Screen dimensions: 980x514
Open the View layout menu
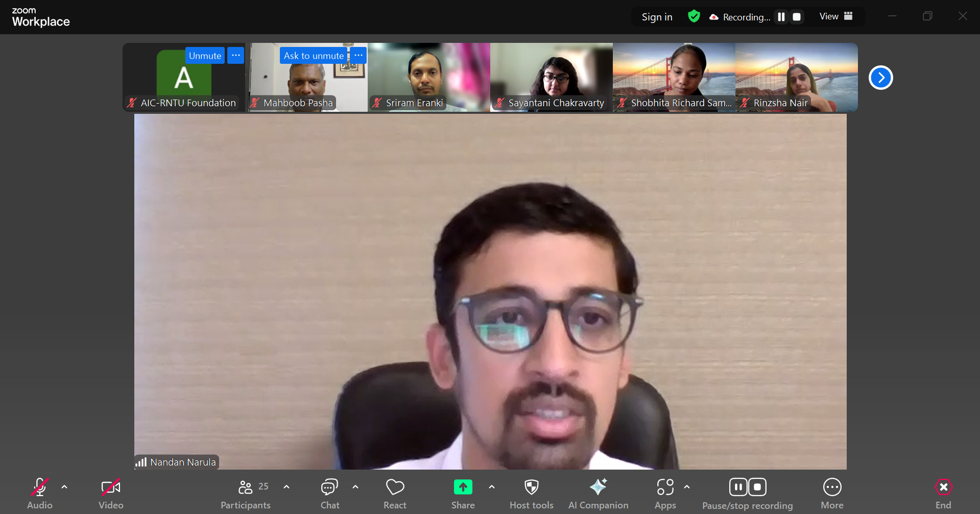click(835, 16)
